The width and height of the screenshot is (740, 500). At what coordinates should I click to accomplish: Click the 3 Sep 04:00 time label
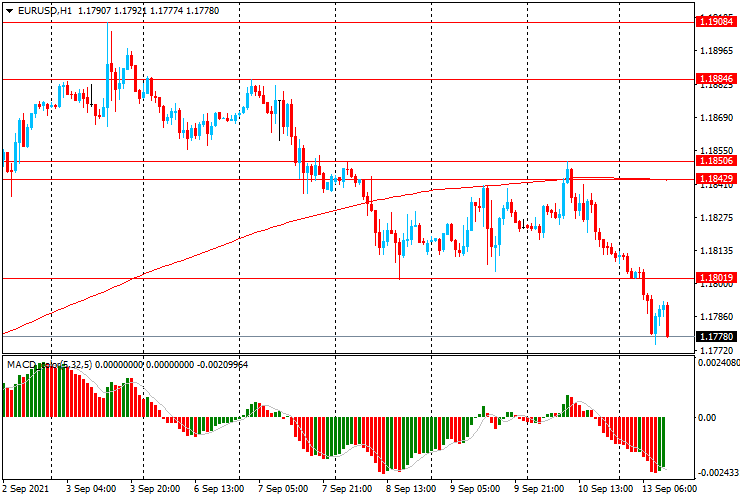[x=91, y=489]
